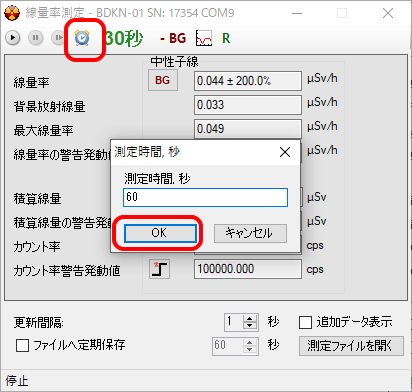Click the 背景放射線量 label
Viewport: 412px width, 392px height.
(49, 107)
